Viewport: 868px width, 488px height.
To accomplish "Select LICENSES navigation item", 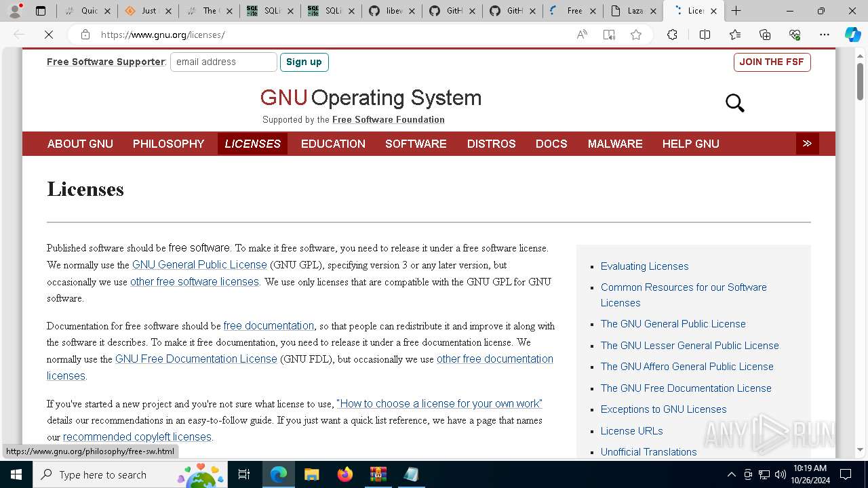I will pos(252,144).
